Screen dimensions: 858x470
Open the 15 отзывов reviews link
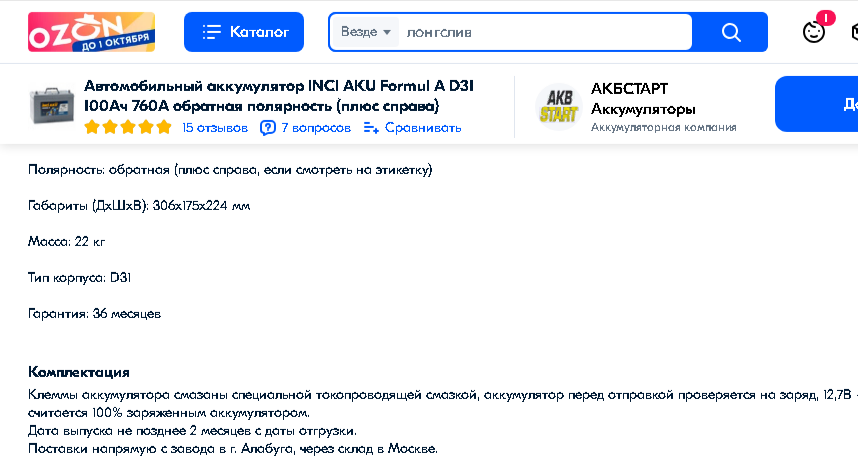click(x=214, y=128)
